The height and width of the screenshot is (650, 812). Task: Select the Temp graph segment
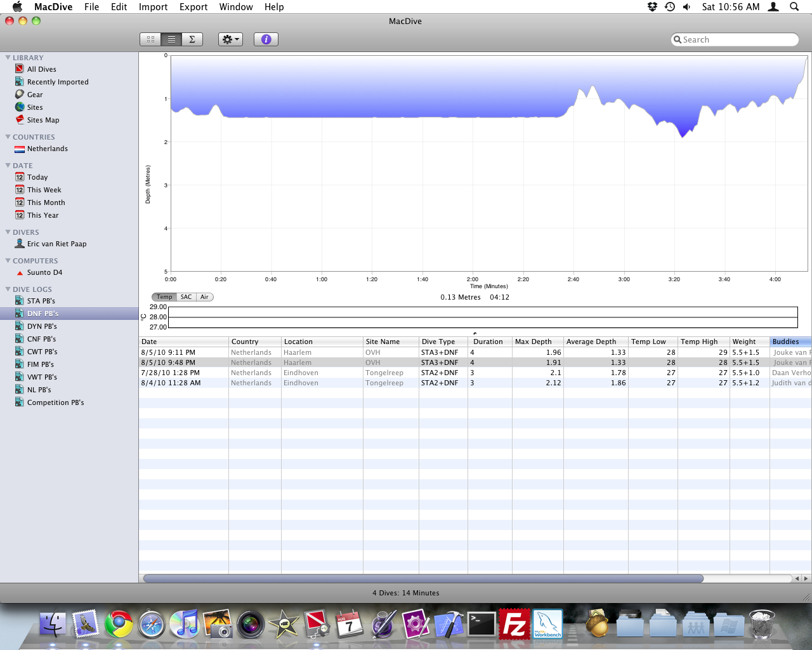pyautogui.click(x=164, y=297)
